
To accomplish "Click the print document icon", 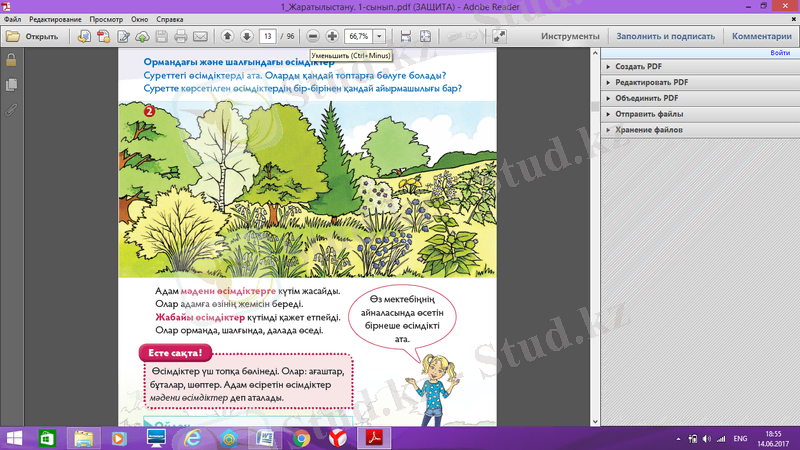I will coord(180,36).
